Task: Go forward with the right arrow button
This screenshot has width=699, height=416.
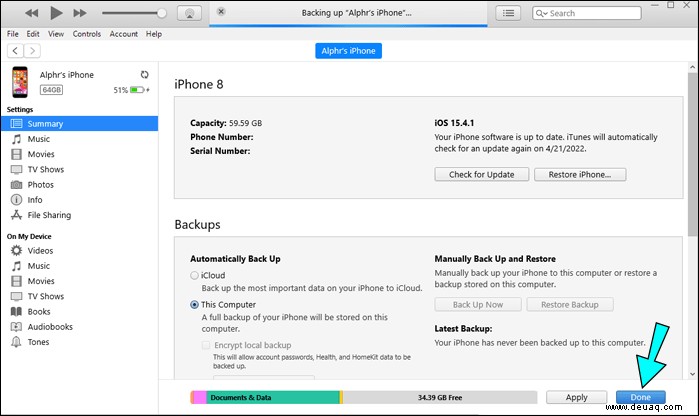Action: click(32, 51)
